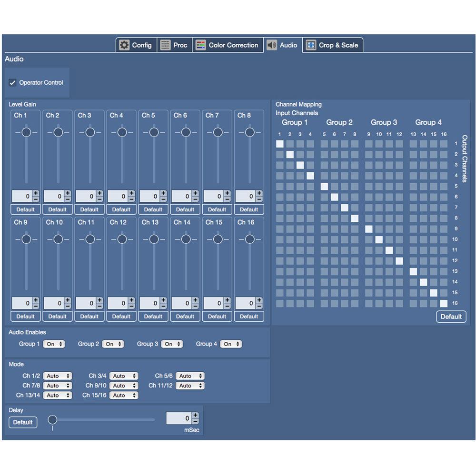This screenshot has width=476, height=476.
Task: Switch to the Audio tab
Action: (283, 45)
